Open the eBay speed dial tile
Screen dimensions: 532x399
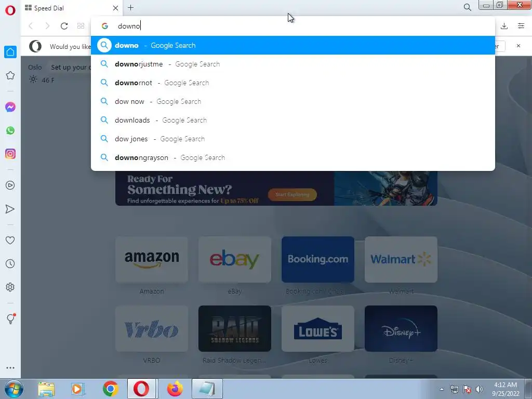(x=235, y=260)
